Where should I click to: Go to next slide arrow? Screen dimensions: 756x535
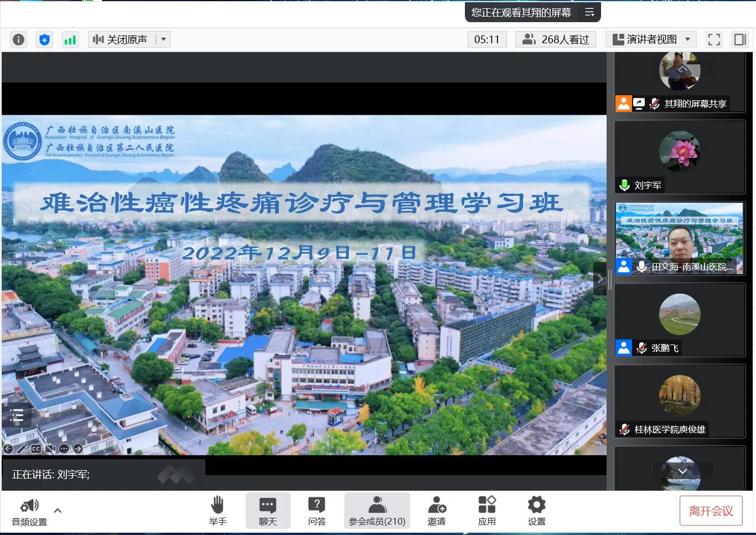click(78, 449)
